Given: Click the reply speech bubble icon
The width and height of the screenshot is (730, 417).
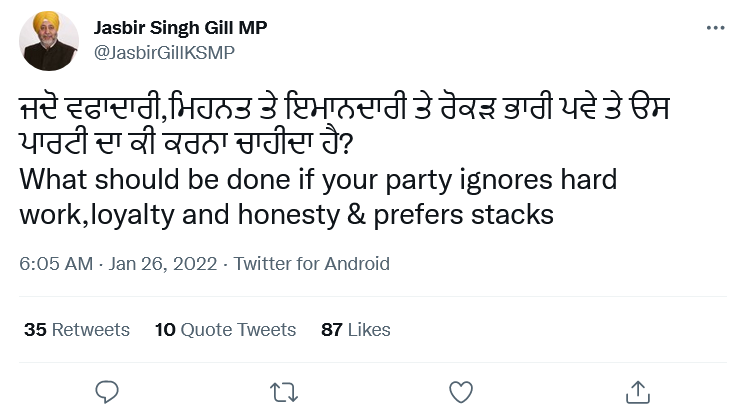Looking at the screenshot, I should point(108,390).
